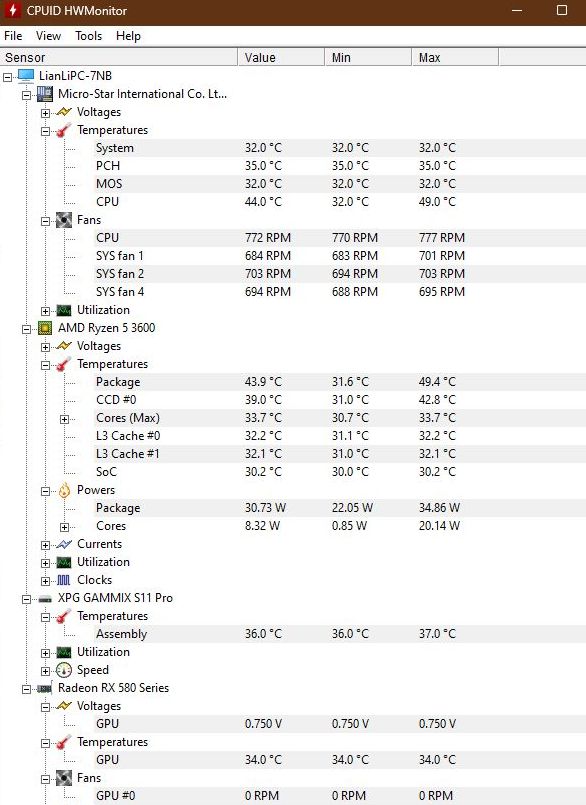Viewport: 586px width, 805px height.
Task: Click the Radeon Fans fan icon
Action: 64,778
